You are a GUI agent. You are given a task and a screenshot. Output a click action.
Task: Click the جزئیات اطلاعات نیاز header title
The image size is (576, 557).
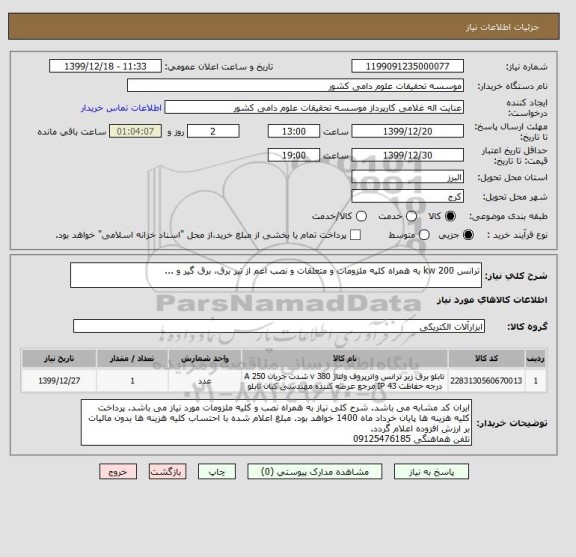point(502,28)
